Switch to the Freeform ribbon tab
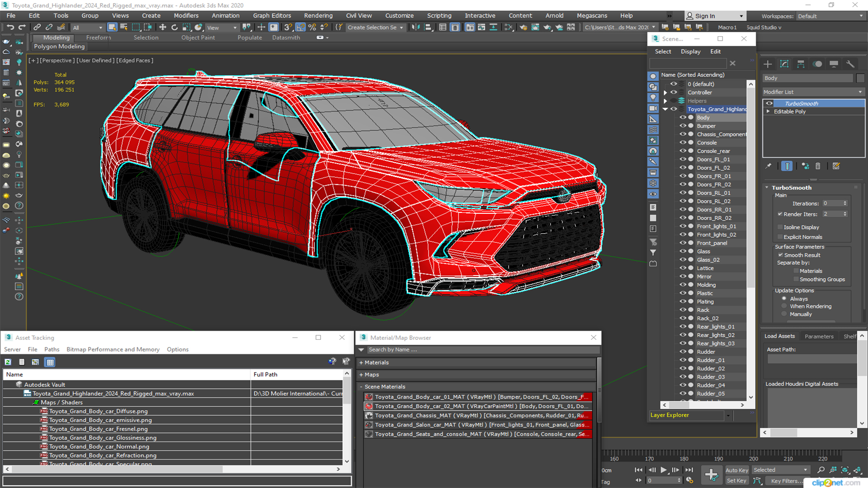The height and width of the screenshot is (488, 868). click(x=99, y=38)
